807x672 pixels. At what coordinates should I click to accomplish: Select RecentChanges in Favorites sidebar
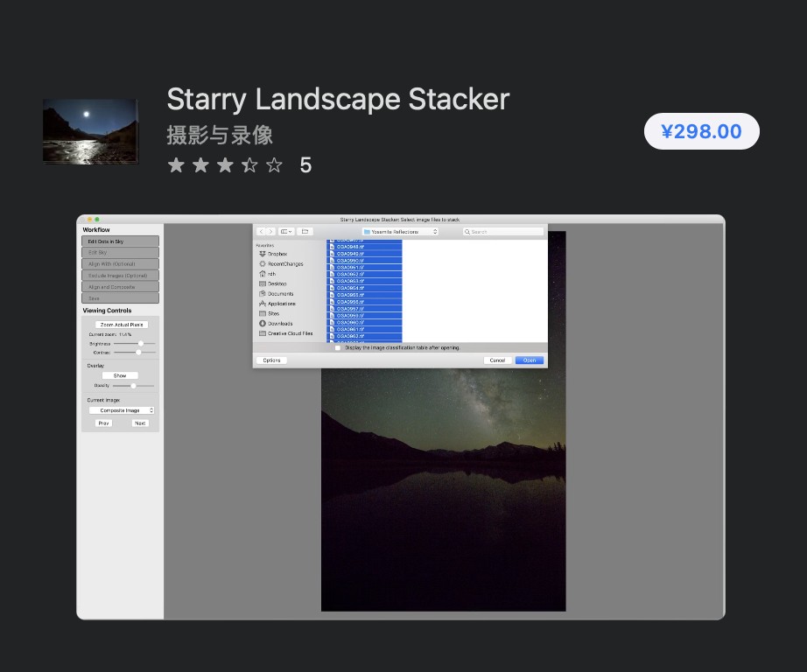(x=281, y=264)
